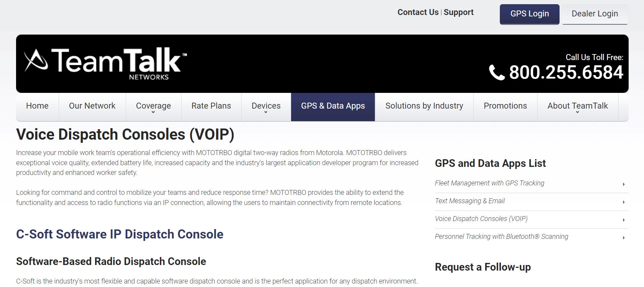Click arrow next to Fleet Management item
The image size is (644, 287).
point(623,184)
